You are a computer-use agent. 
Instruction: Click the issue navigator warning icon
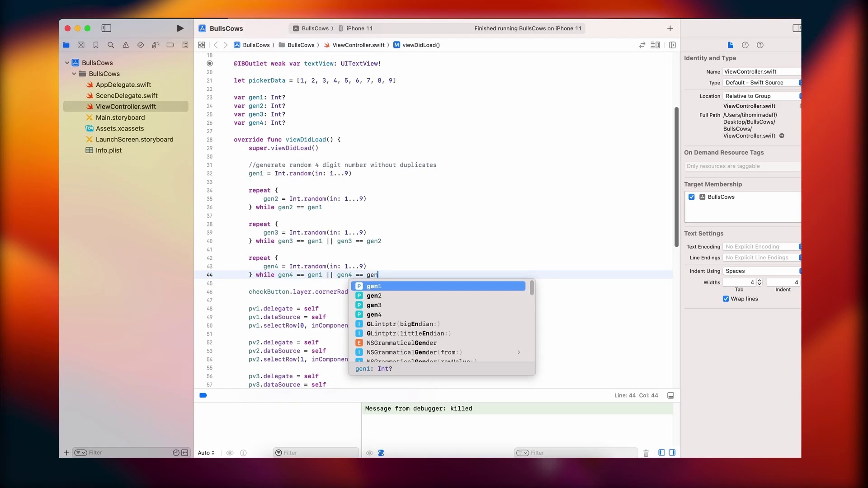[126, 45]
